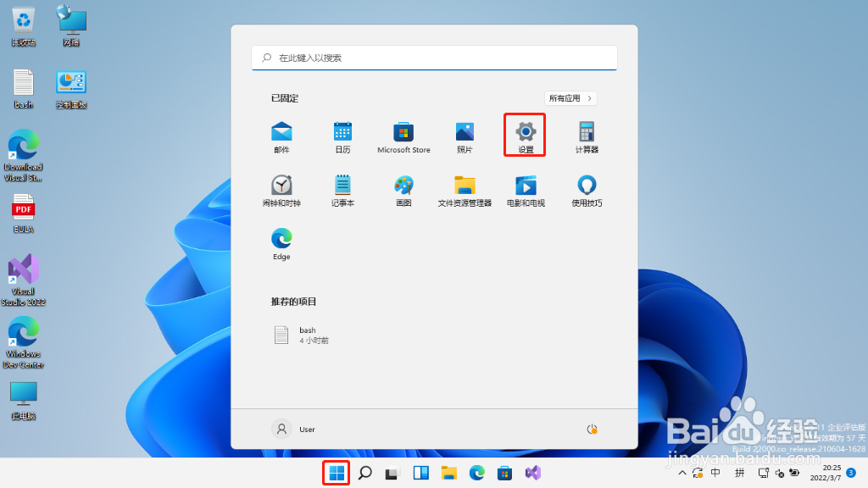Open Task View on taskbar
This screenshot has width=868, height=488.
392,473
